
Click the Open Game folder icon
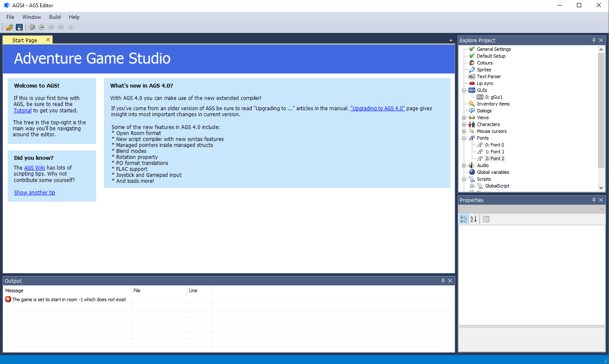pos(9,27)
